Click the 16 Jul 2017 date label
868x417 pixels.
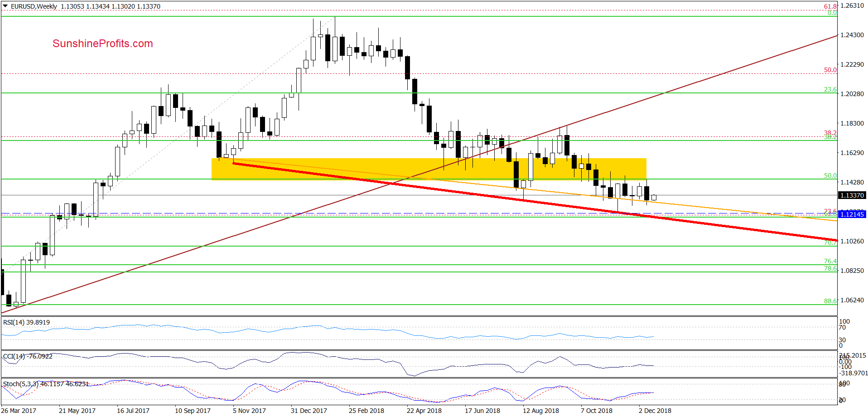133,411
